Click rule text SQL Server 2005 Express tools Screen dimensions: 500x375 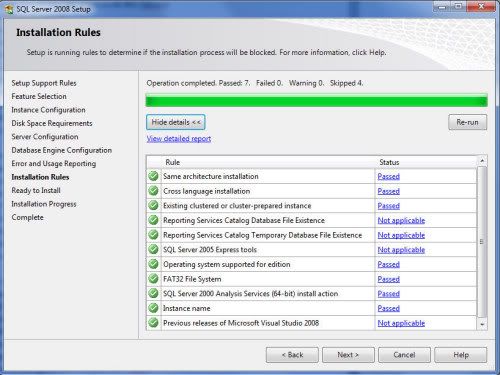210,250
